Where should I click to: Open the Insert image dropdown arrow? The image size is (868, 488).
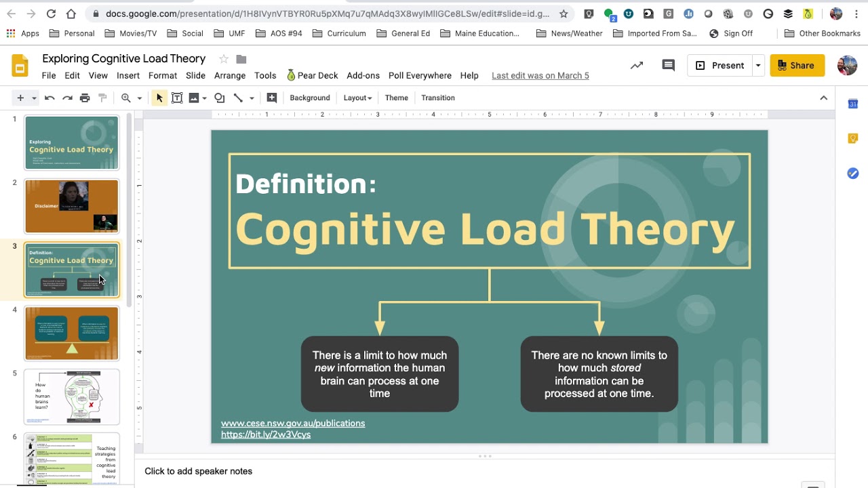click(x=204, y=98)
